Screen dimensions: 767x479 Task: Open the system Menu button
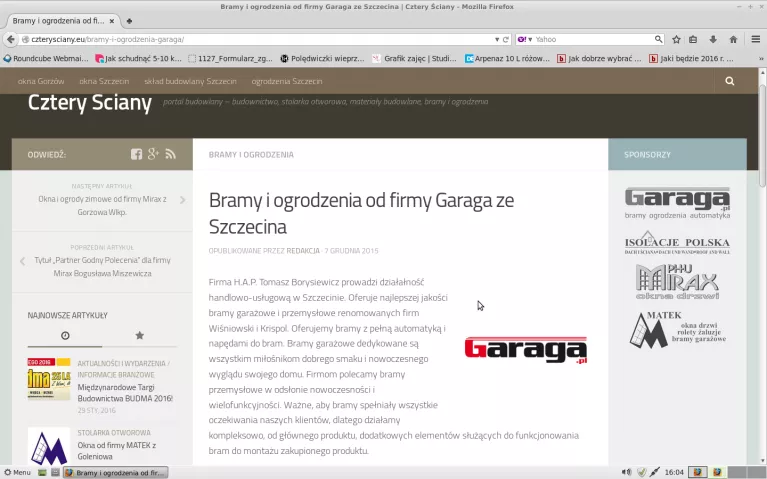[x=17, y=472]
